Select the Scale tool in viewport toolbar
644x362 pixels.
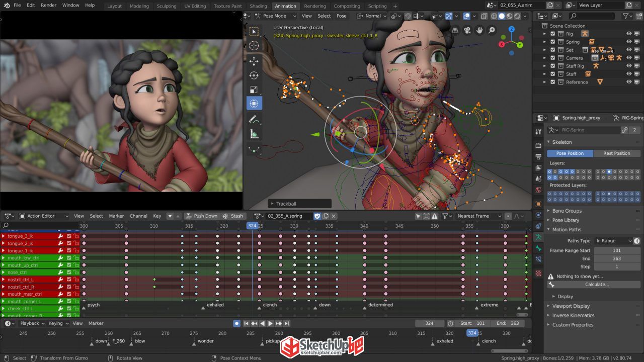(x=254, y=90)
